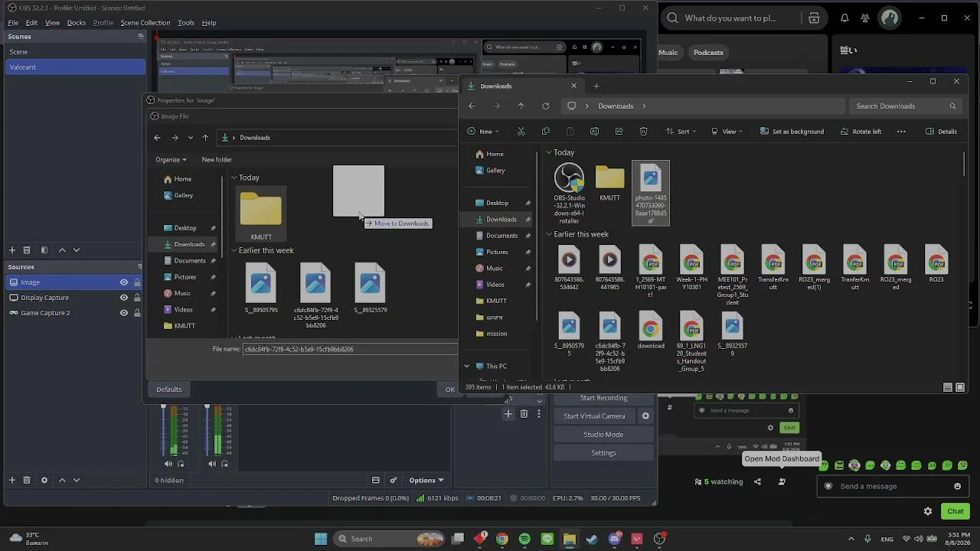Viewport: 980px width, 551px height.
Task: Toggle lock on the Image source
Action: pyautogui.click(x=137, y=282)
